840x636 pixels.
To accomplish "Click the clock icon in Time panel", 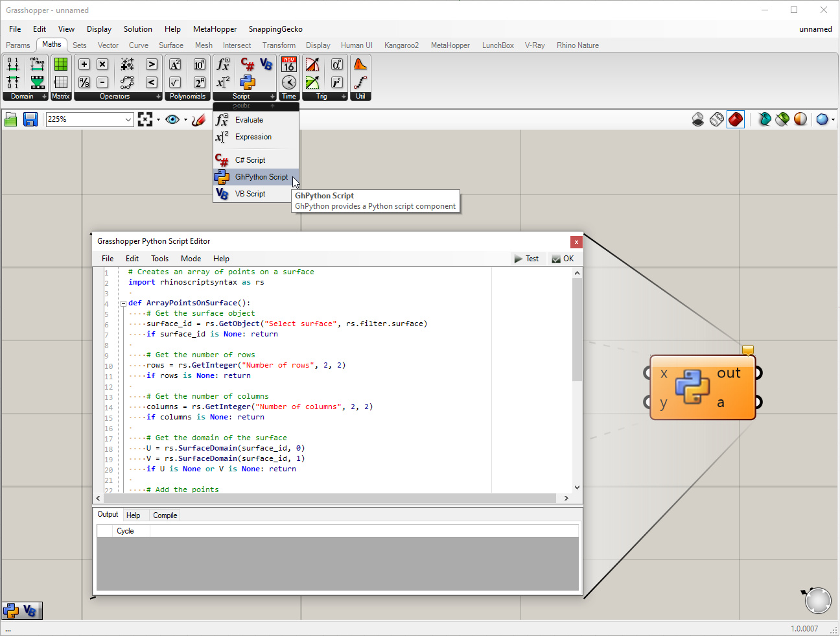I will click(x=289, y=82).
